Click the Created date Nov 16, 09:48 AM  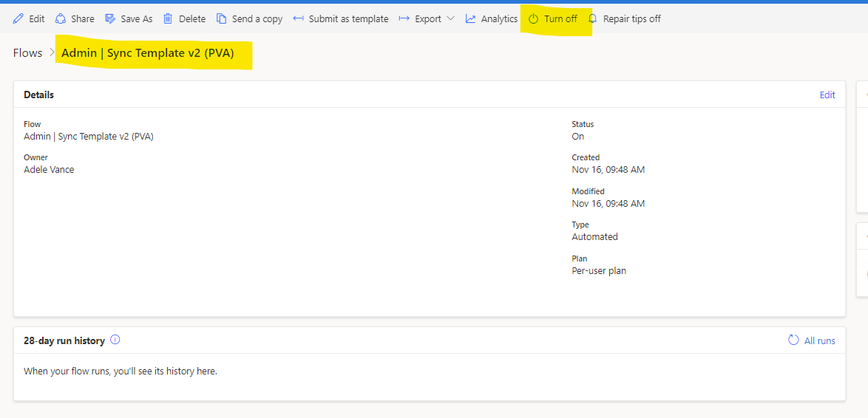click(x=608, y=170)
